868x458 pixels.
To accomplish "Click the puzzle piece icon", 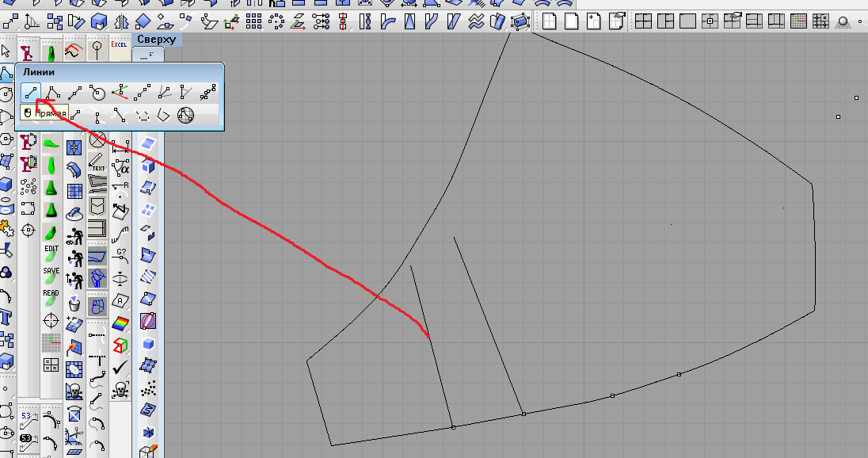I will point(6,227).
